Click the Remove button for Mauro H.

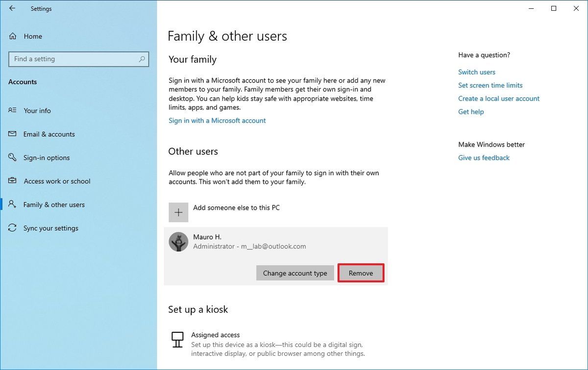[x=361, y=273]
